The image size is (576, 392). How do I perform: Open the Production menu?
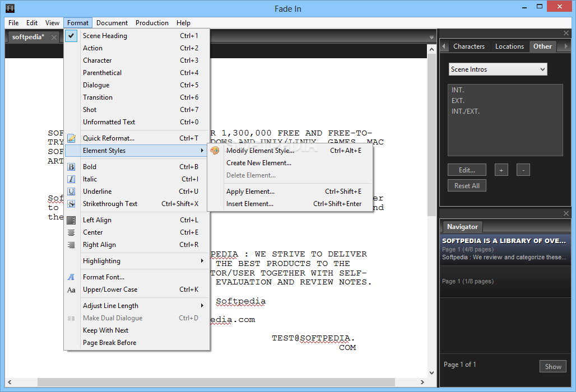152,23
